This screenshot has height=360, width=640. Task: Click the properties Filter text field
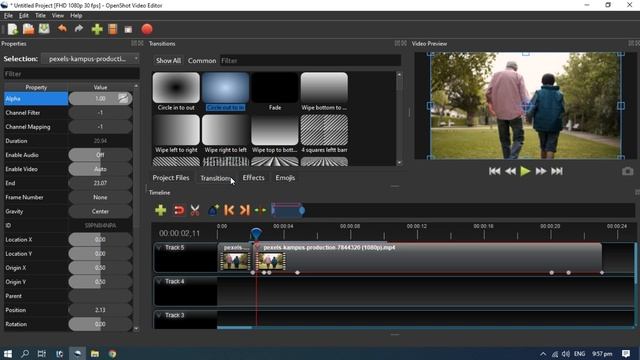click(x=71, y=74)
